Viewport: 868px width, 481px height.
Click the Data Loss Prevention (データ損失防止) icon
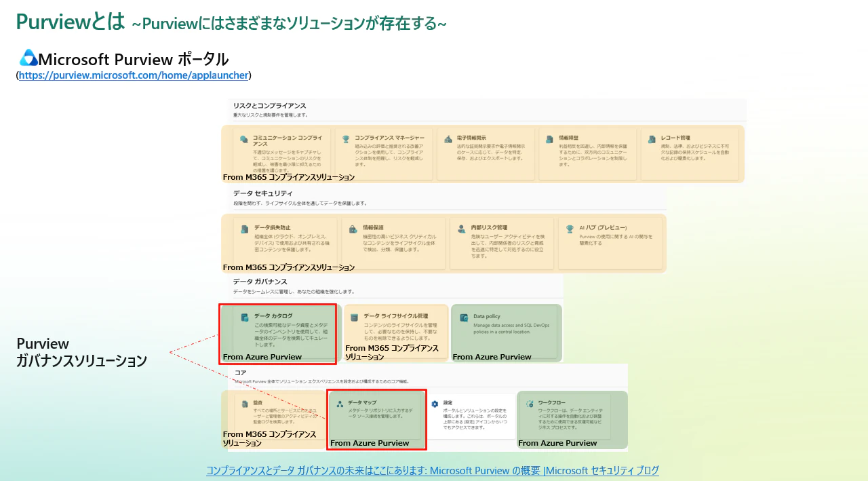pos(244,229)
